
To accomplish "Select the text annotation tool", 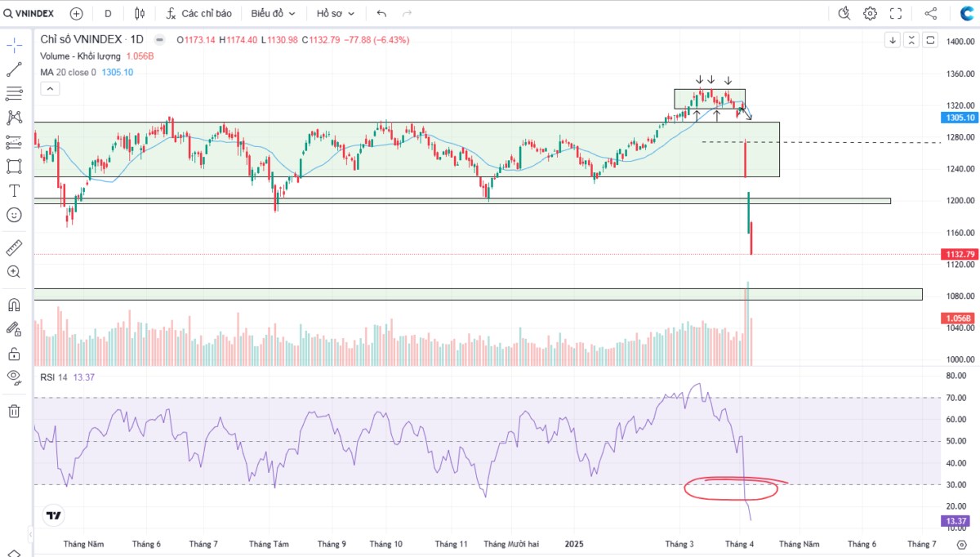I will point(14,190).
